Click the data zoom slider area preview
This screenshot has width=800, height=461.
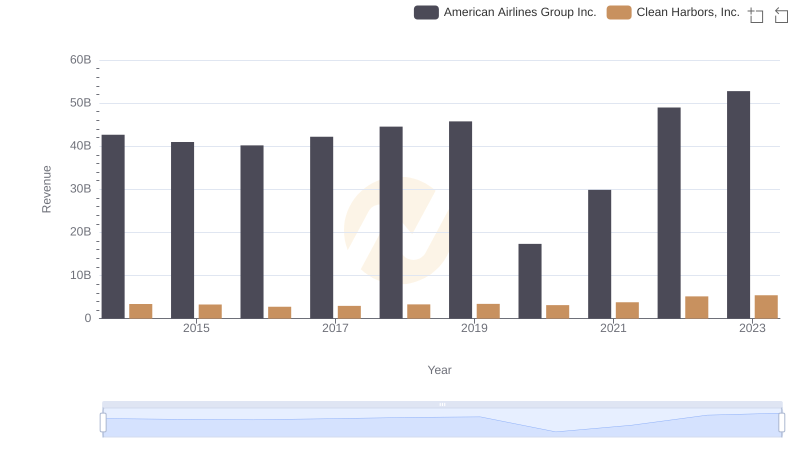(442, 423)
